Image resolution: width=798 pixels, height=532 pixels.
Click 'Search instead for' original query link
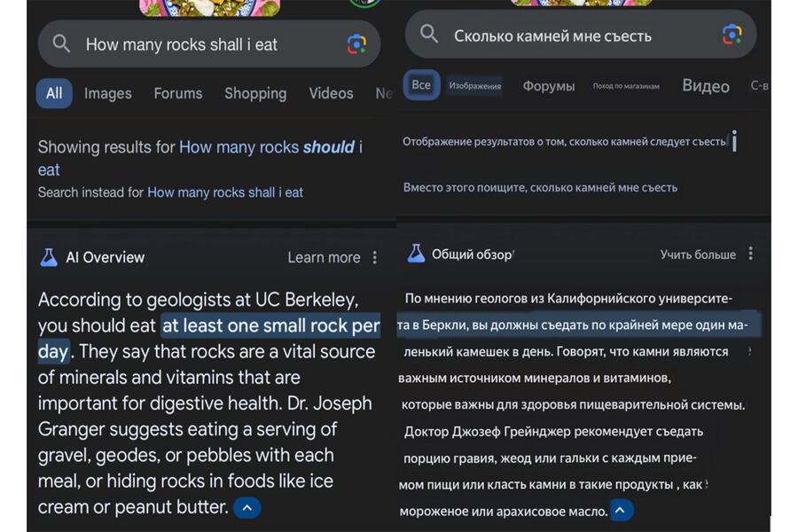point(225,192)
